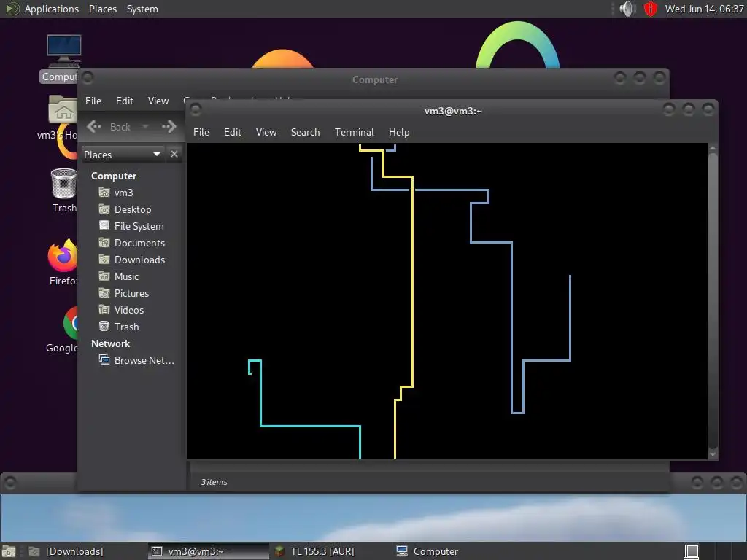Open the System menu in top panel

(142, 9)
